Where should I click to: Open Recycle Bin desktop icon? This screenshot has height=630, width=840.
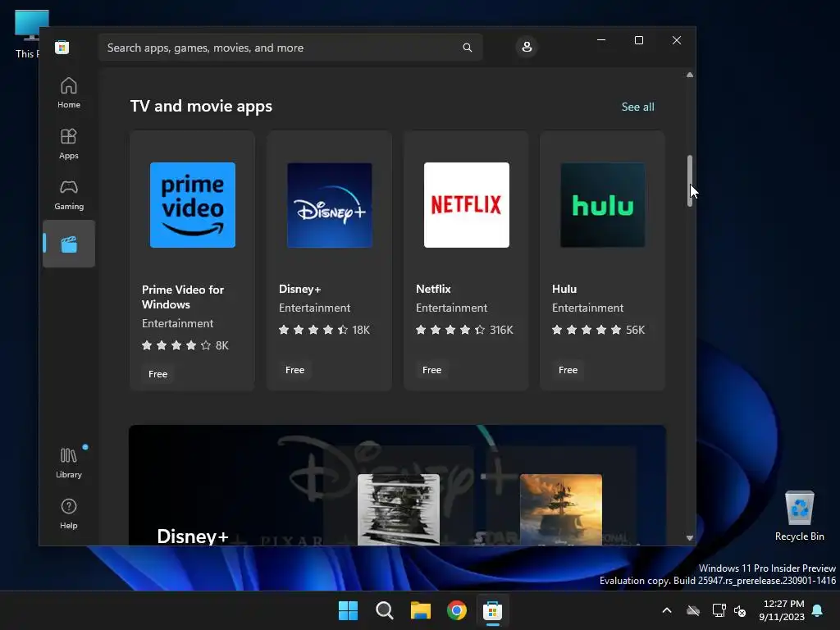(799, 516)
